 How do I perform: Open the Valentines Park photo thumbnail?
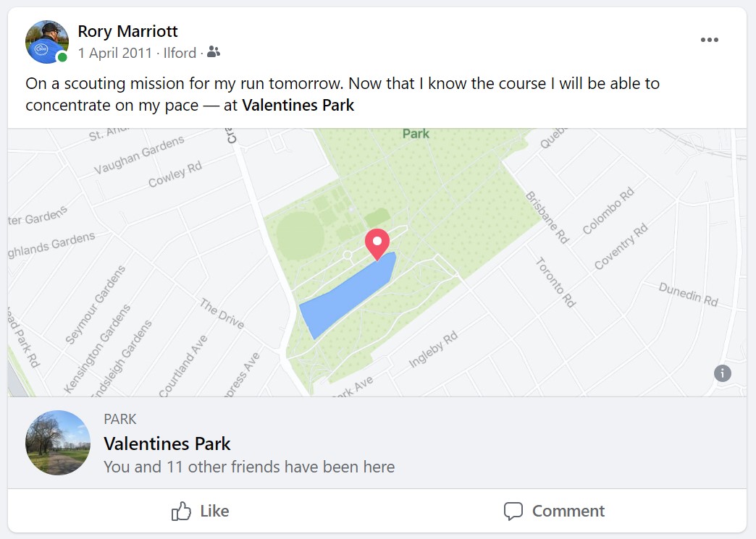(58, 443)
